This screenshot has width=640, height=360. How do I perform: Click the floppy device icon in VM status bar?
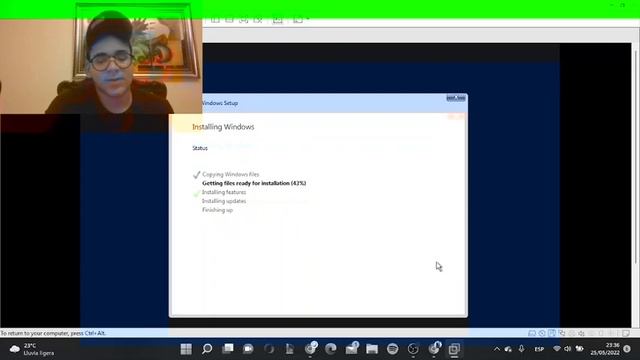[x=552, y=333]
